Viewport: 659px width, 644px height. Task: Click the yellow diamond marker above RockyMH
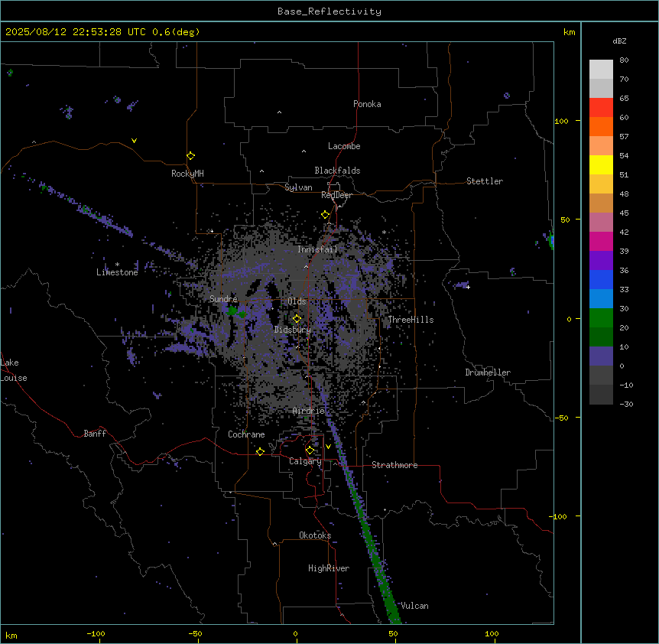190,156
